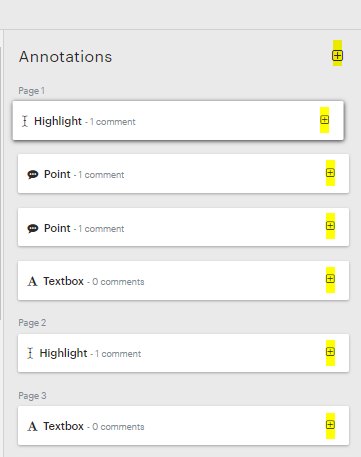Viewport: 361px width, 457px height.
Task: Click the I-beam icon of the Page 2 Highlight
Action: pyautogui.click(x=30, y=353)
